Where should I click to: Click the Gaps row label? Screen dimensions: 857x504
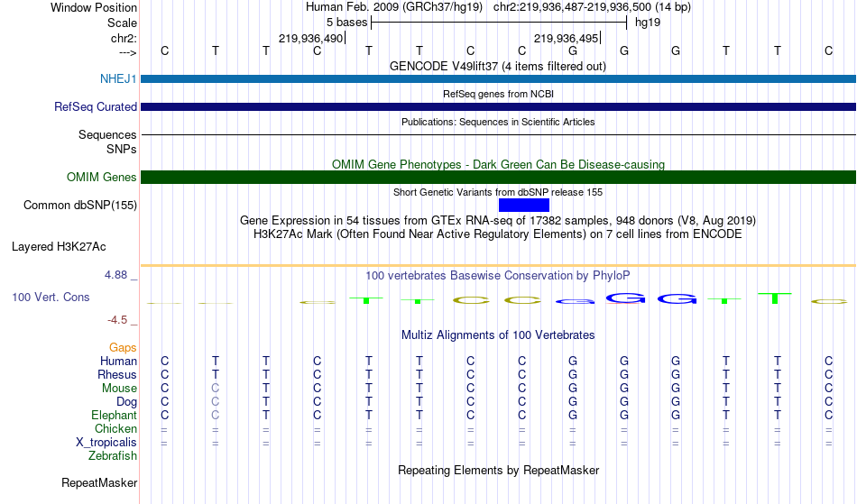tap(123, 348)
